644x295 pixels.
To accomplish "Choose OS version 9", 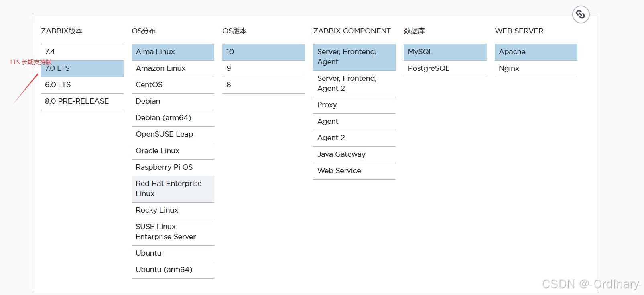I will pos(264,68).
